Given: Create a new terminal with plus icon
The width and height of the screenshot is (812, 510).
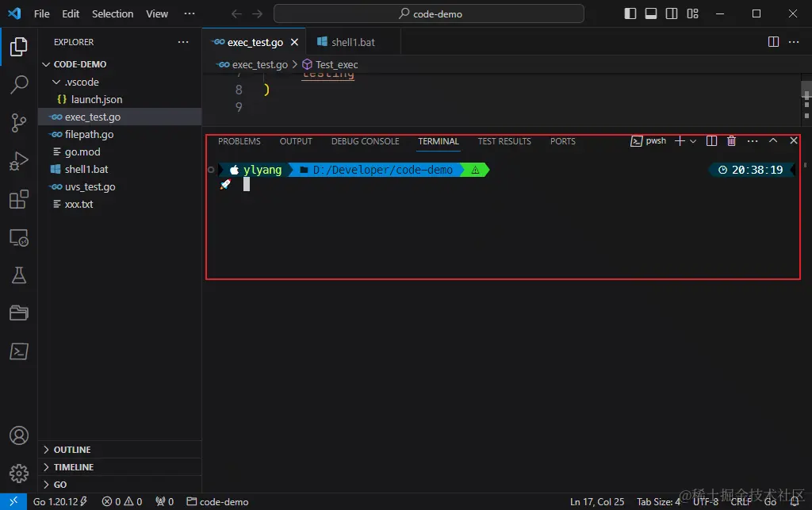Looking at the screenshot, I should (x=680, y=141).
